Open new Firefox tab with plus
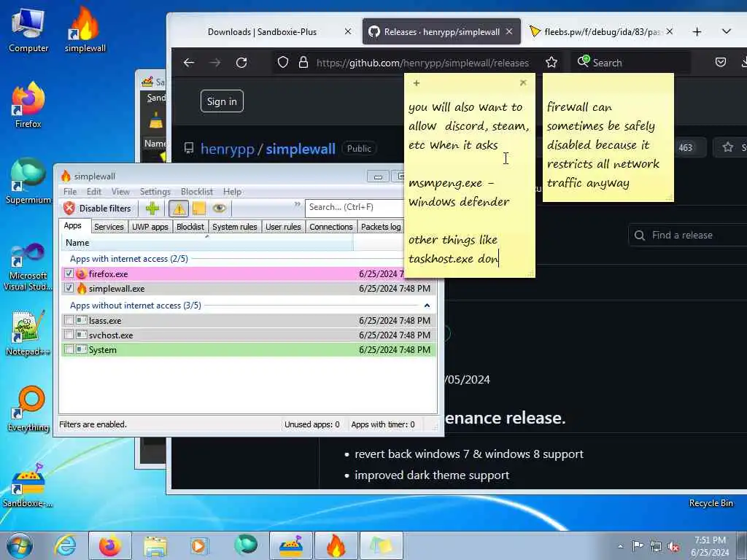Image resolution: width=747 pixels, height=560 pixels. [697, 32]
